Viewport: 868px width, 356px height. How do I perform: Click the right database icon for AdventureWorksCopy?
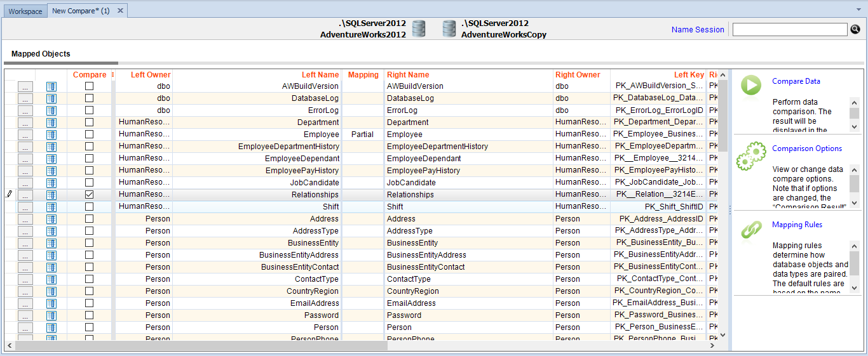click(449, 29)
